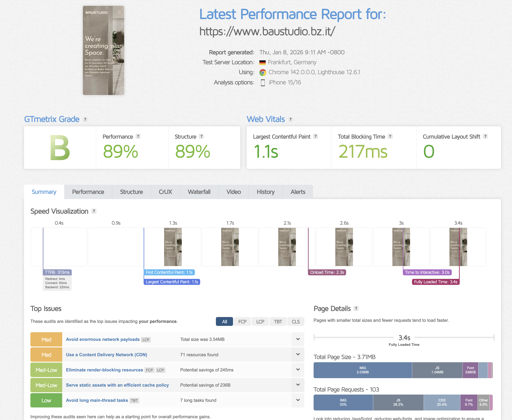Screen dimensions: 512x420
Task: Open Eliminate render-blocking resources link
Action: (x=104, y=370)
